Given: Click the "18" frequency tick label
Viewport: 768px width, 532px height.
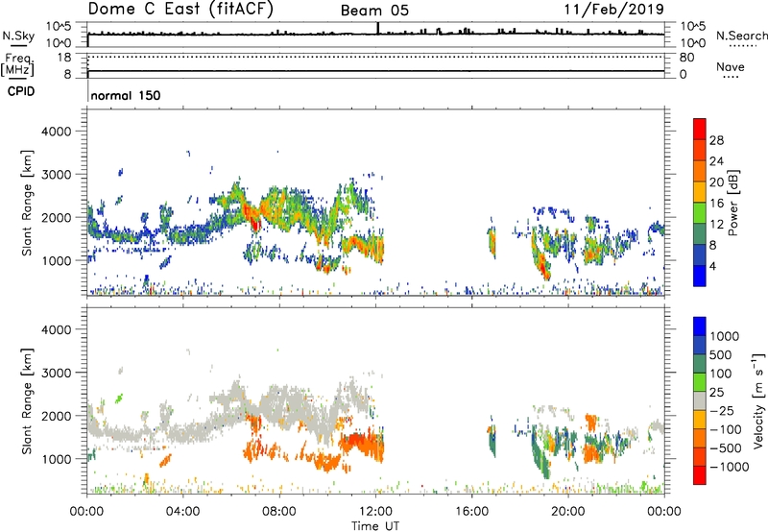Looking at the screenshot, I should [64, 58].
